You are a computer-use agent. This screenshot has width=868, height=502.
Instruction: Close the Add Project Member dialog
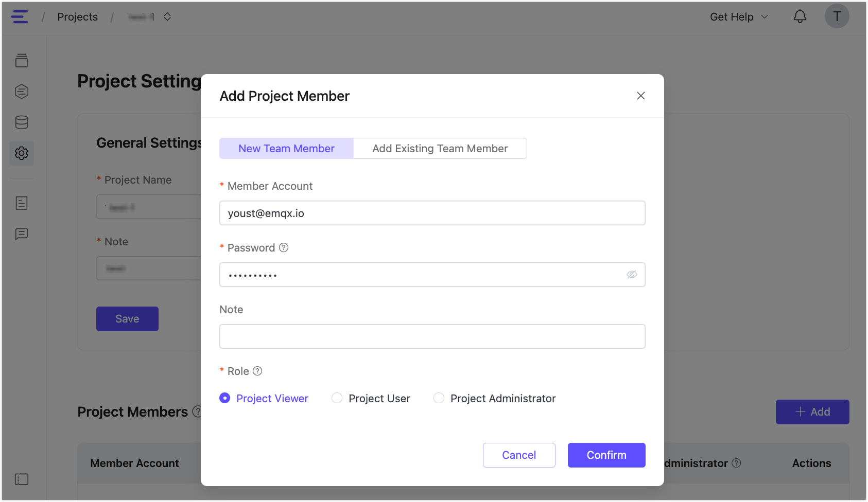point(641,96)
